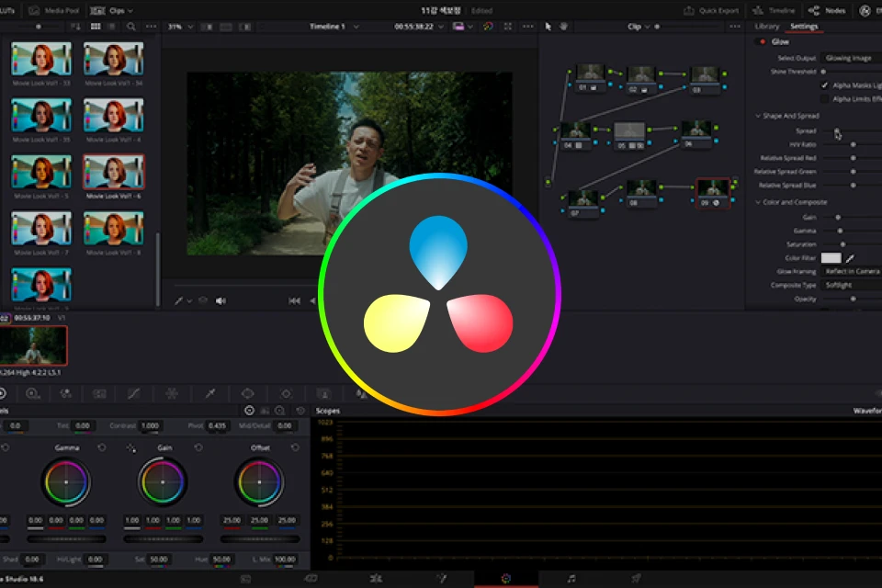
Task: Select hand pan tool in node graph
Action: point(563,27)
